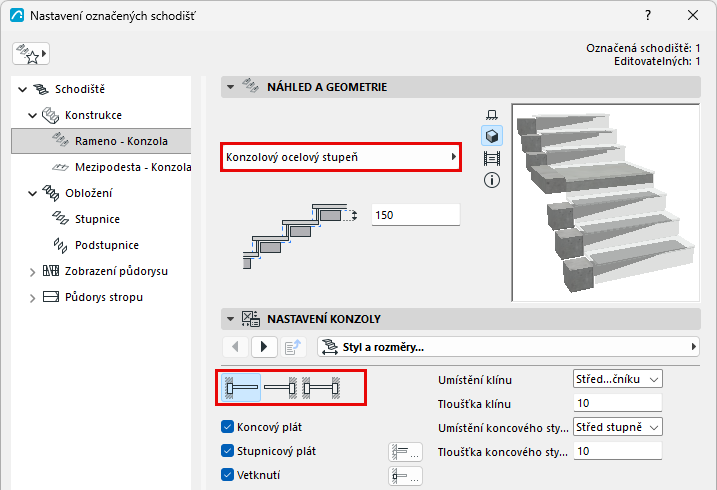The width and height of the screenshot is (717, 490).
Task: Click the NÁHLED A GEOMETRIE header icon
Action: click(x=250, y=86)
